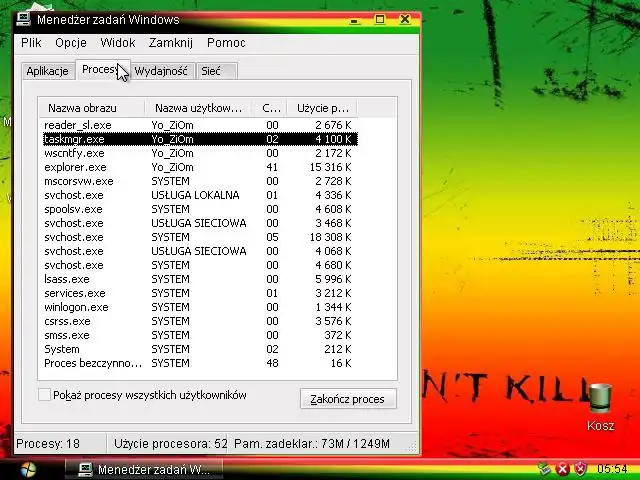This screenshot has height=480, width=640.
Task: Sort by 'Nazwa obrazu' column header
Action: coord(92,108)
